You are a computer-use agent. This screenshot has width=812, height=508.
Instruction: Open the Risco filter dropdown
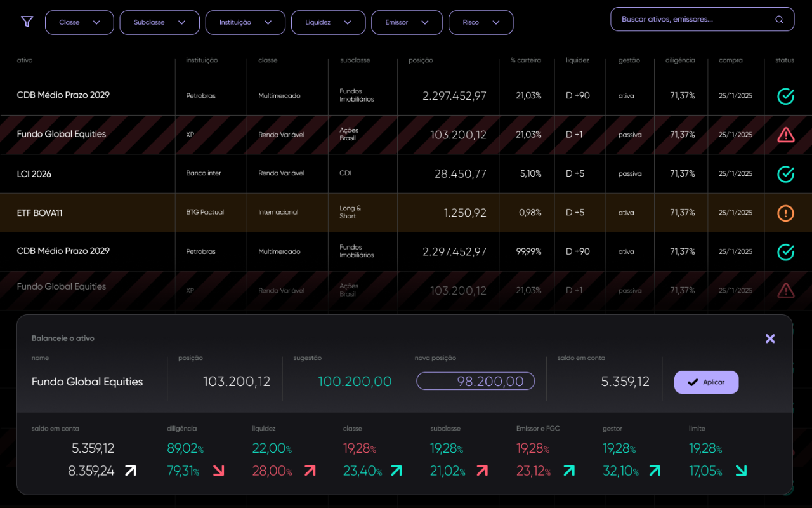click(481, 22)
